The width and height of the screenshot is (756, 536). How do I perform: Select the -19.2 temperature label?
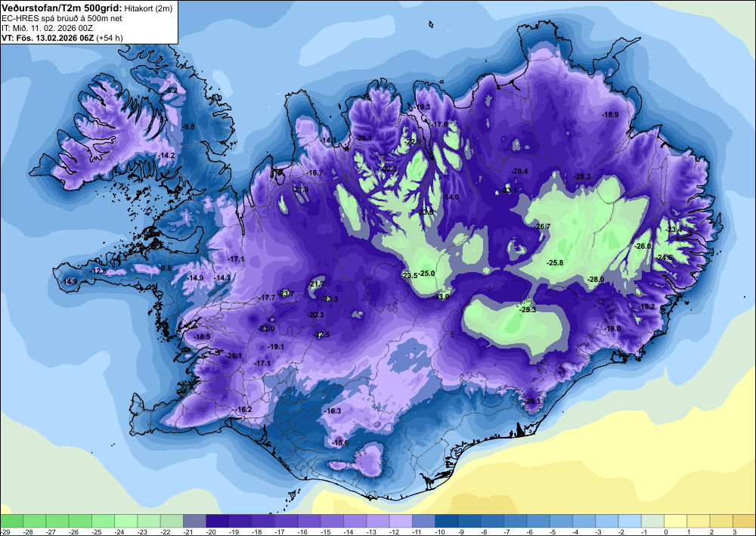coord(647,307)
